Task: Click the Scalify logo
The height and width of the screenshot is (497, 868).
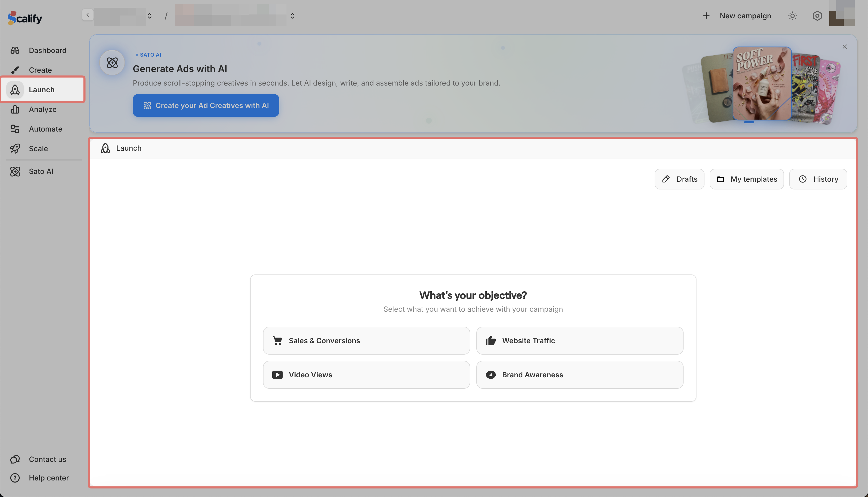Action: [x=25, y=18]
